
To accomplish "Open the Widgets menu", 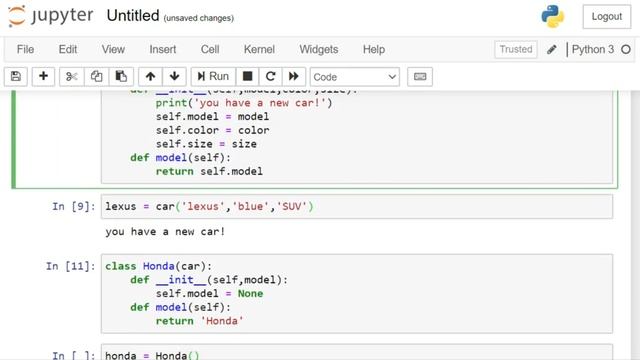I will 319,49.
